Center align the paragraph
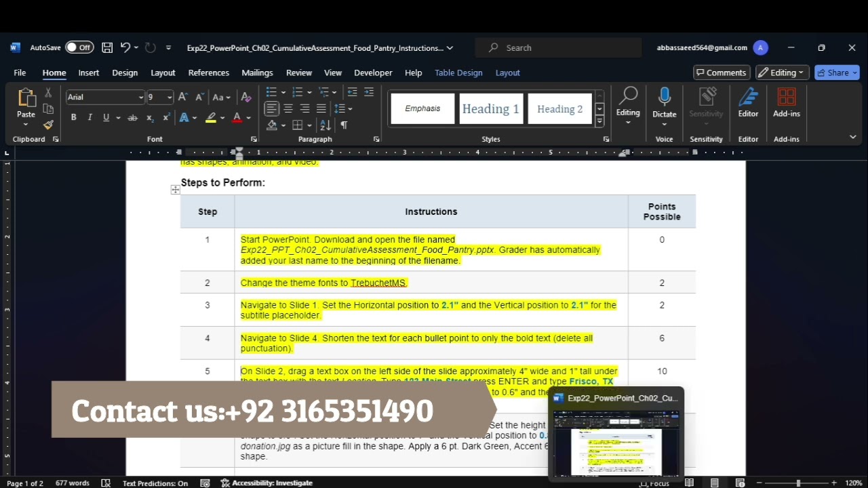Image resolution: width=868 pixels, height=488 pixels. point(288,108)
